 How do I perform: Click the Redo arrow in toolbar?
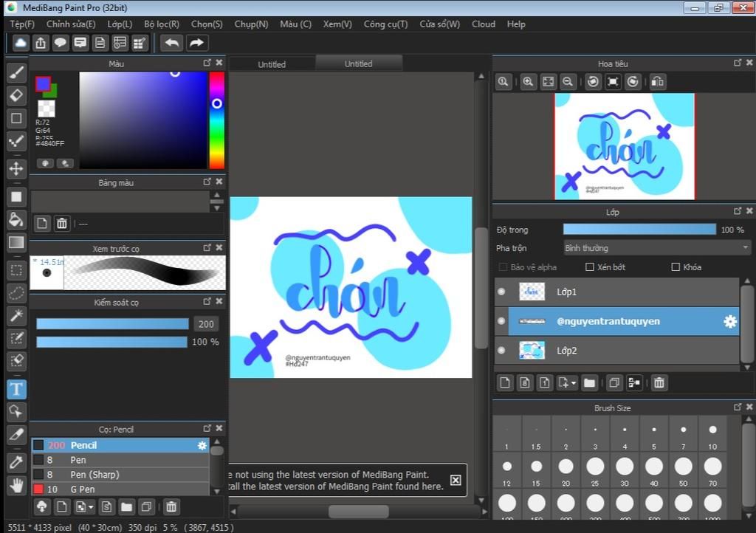point(196,43)
